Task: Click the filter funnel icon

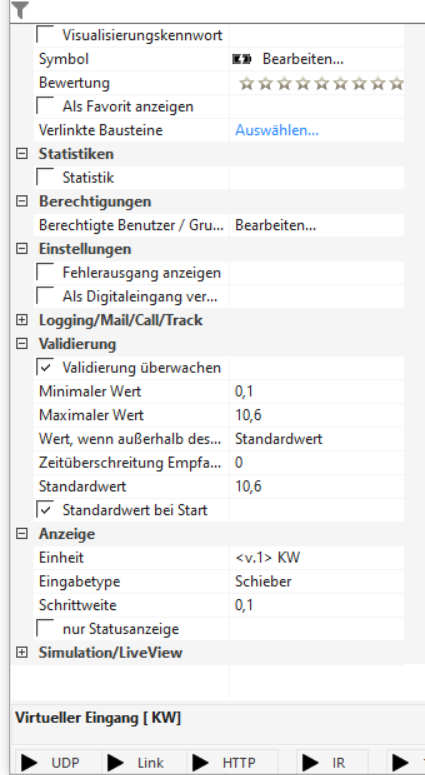Action: (x=20, y=10)
